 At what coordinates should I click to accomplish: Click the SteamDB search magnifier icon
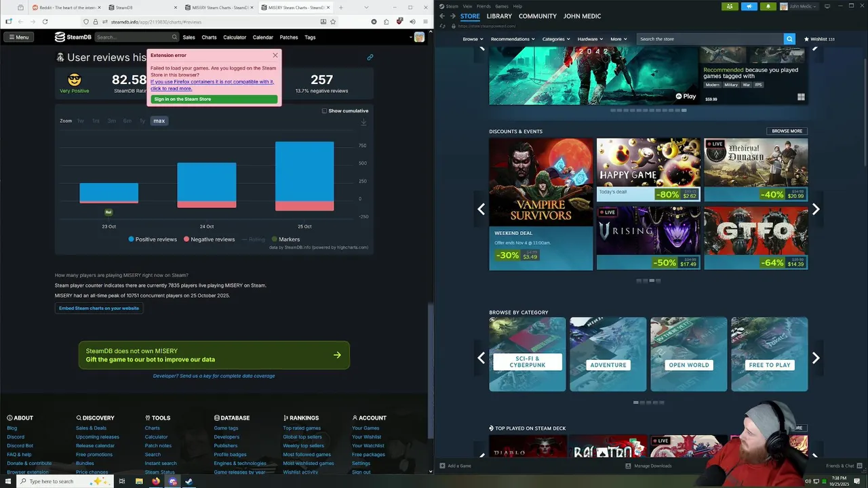174,37
